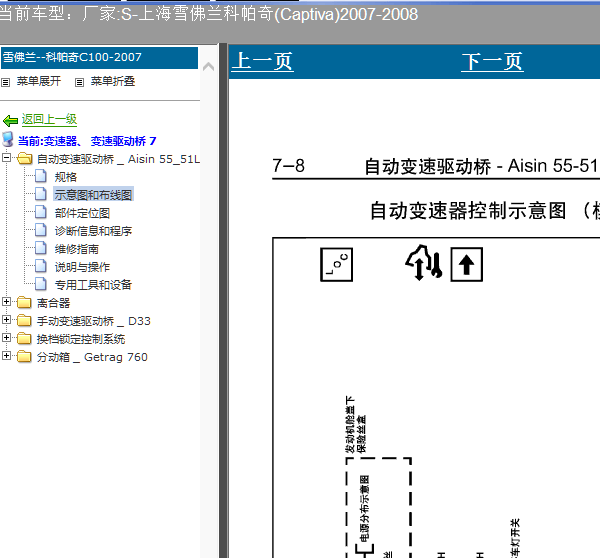Click the page icon next to 部件定位图
The height and width of the screenshot is (558, 600).
(x=41, y=212)
